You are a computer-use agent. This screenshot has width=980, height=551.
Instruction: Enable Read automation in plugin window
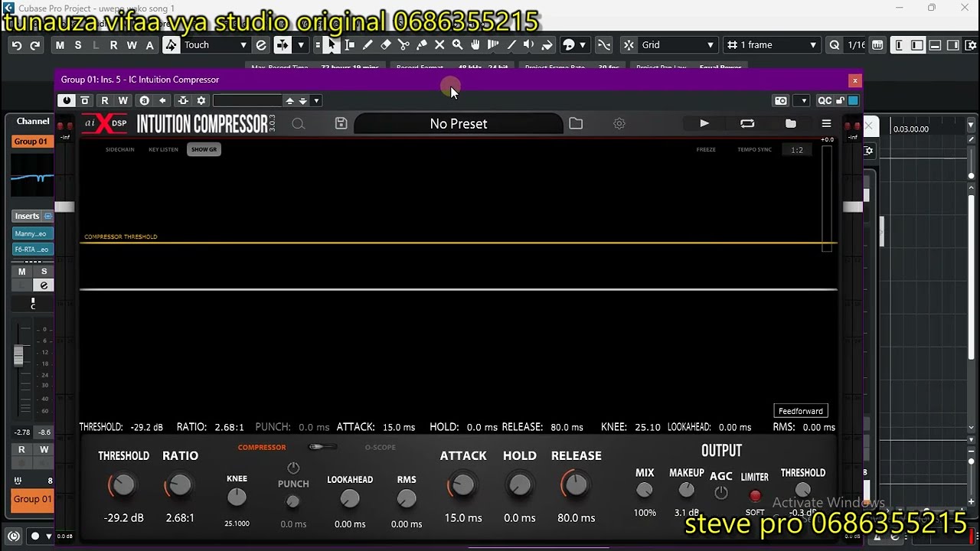coord(105,100)
